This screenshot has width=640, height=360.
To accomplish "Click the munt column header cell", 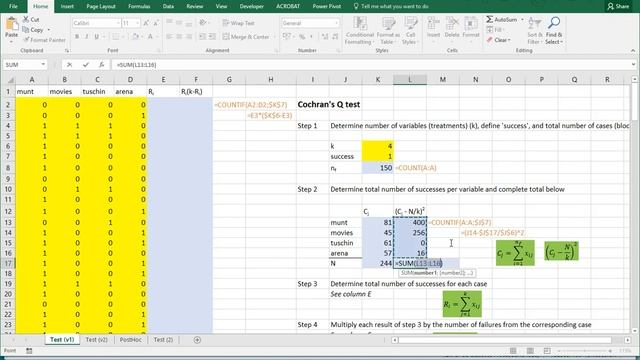I will click(x=31, y=91).
